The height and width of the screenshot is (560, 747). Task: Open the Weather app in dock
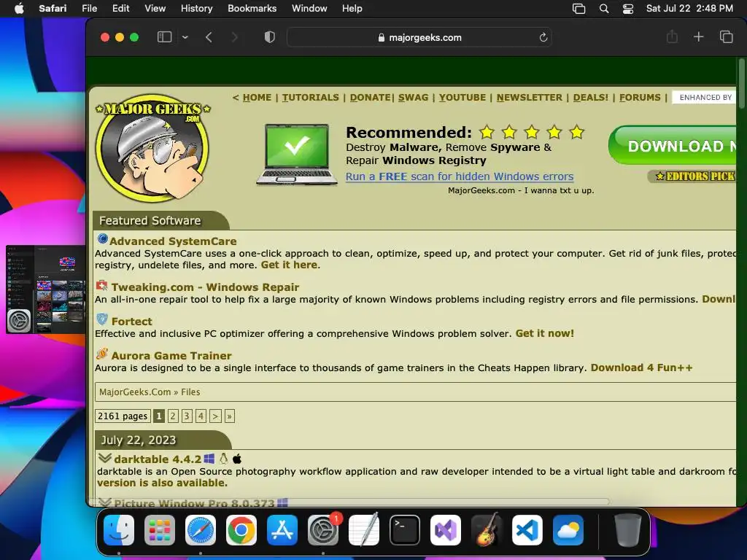click(568, 530)
